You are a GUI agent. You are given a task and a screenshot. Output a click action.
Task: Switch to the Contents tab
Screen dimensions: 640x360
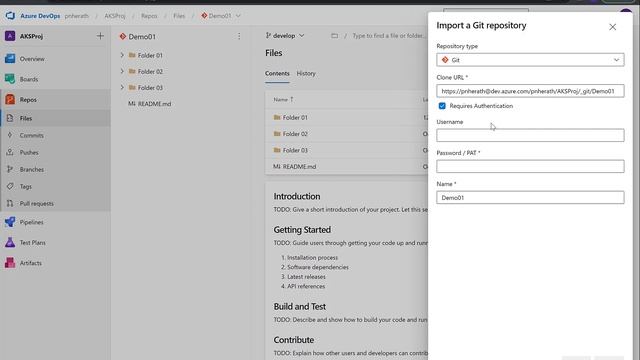point(277,73)
